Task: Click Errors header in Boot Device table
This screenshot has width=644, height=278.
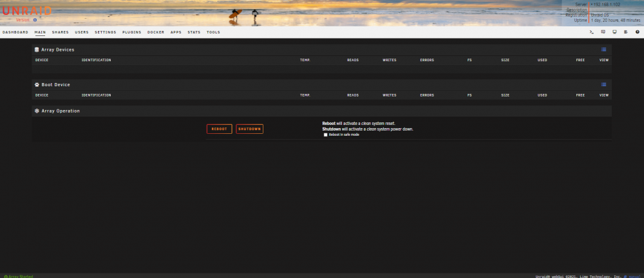Action: 427,95
